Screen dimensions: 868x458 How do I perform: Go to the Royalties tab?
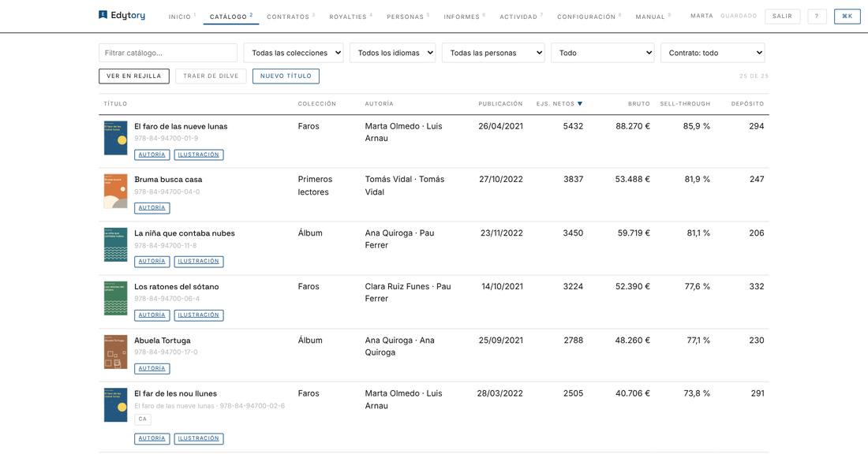click(x=348, y=17)
